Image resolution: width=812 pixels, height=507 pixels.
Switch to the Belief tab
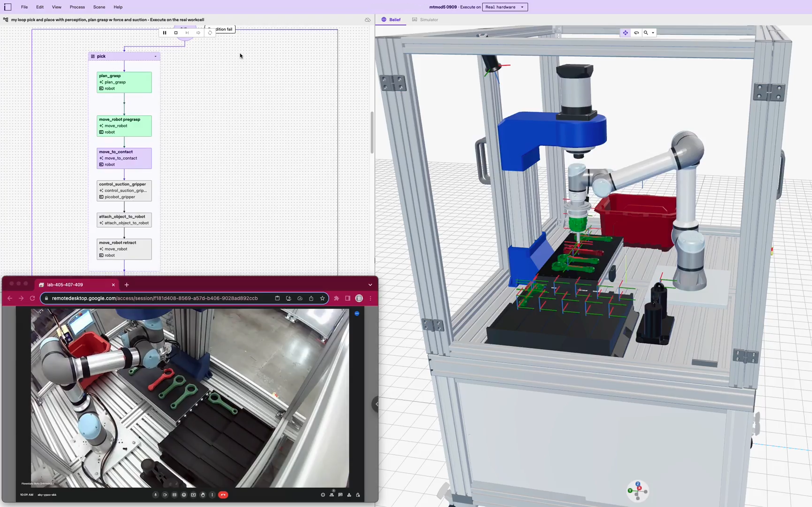coord(391,20)
